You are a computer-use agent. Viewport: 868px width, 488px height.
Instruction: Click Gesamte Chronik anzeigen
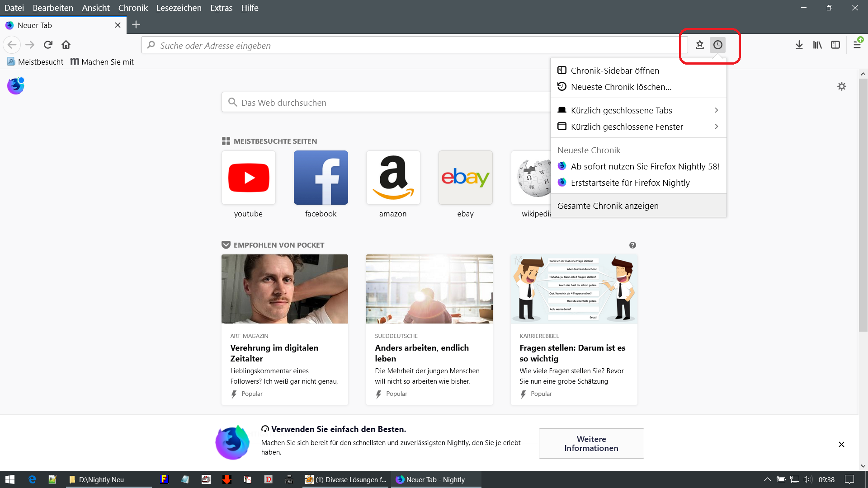coord(608,206)
